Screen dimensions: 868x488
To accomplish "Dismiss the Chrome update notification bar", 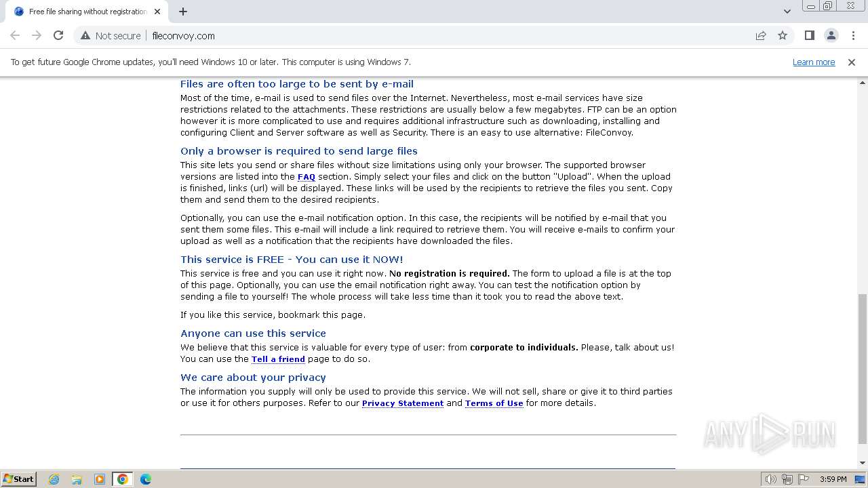I will pos(851,62).
